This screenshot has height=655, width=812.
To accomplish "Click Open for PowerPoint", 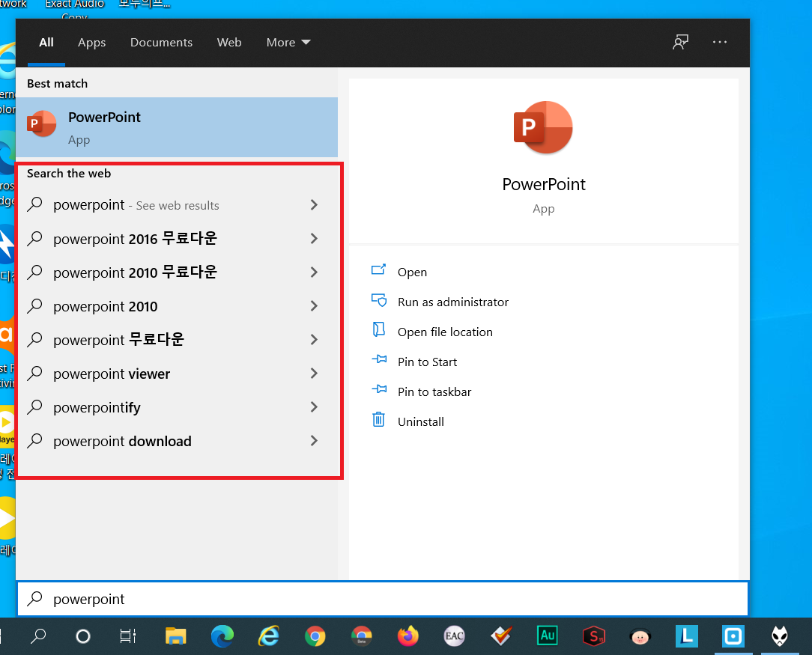I will [412, 272].
